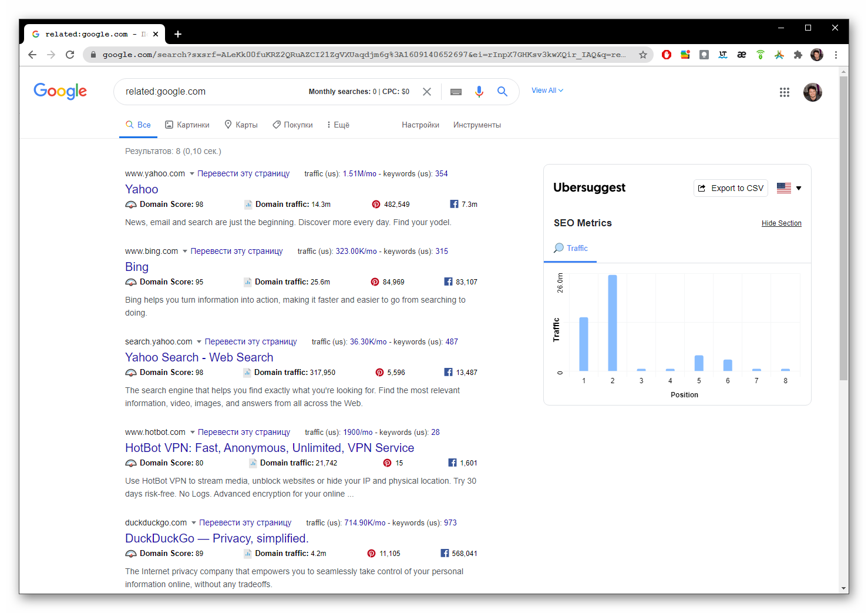The image size is (868, 613).
Task: Click Pinterest icon in Yahoo result
Action: click(x=376, y=205)
